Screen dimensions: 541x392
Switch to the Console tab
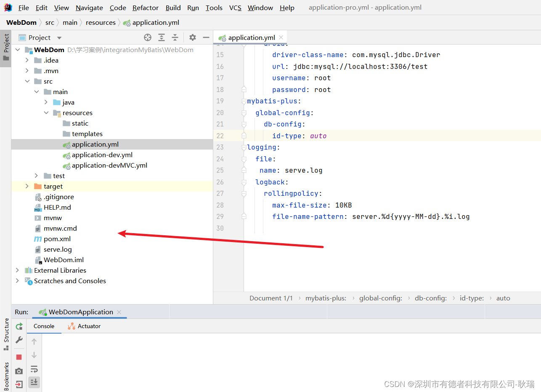coord(44,326)
